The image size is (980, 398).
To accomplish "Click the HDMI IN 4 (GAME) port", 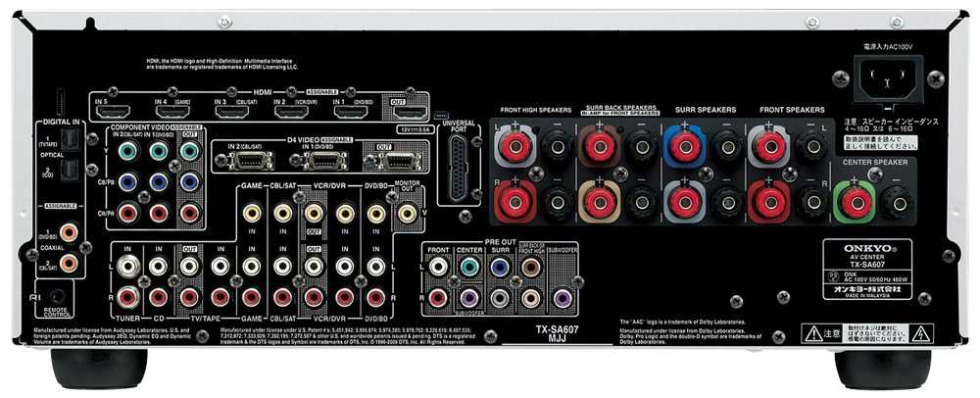I will [x=171, y=113].
